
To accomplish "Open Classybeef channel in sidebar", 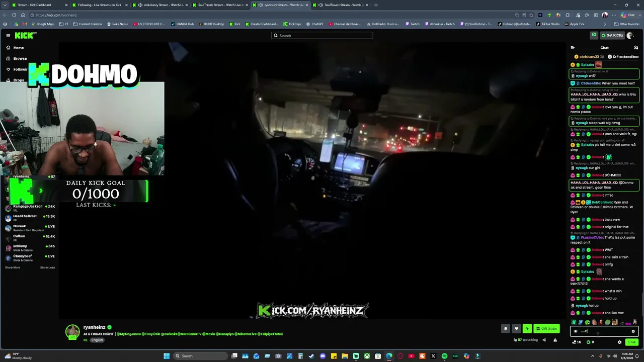I will (30, 257).
